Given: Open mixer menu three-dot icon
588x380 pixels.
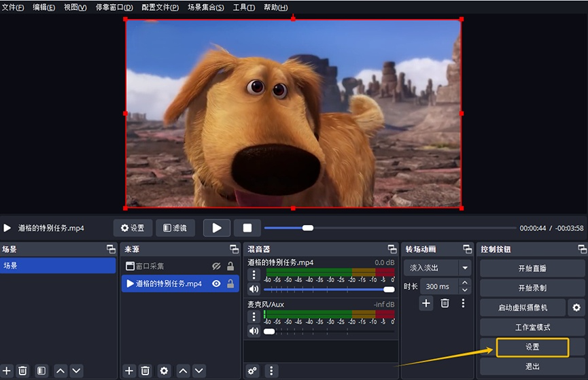Looking at the screenshot, I should (271, 370).
